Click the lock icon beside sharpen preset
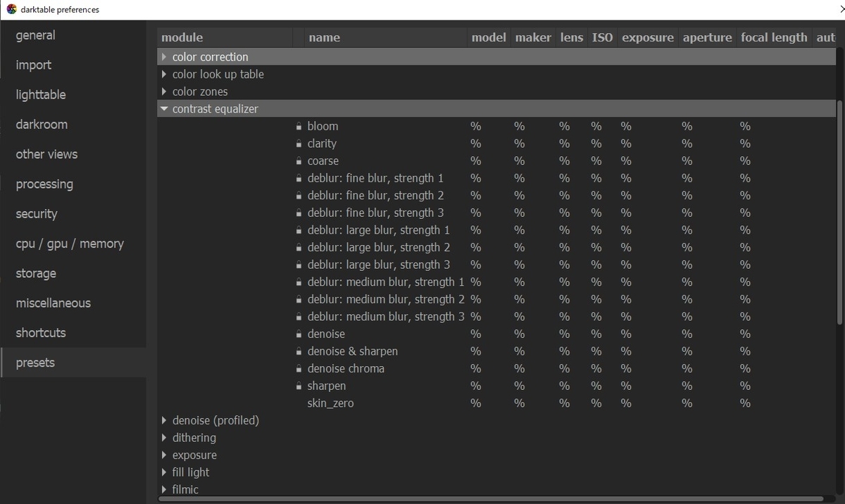Screen dimensions: 845x504 point(299,386)
